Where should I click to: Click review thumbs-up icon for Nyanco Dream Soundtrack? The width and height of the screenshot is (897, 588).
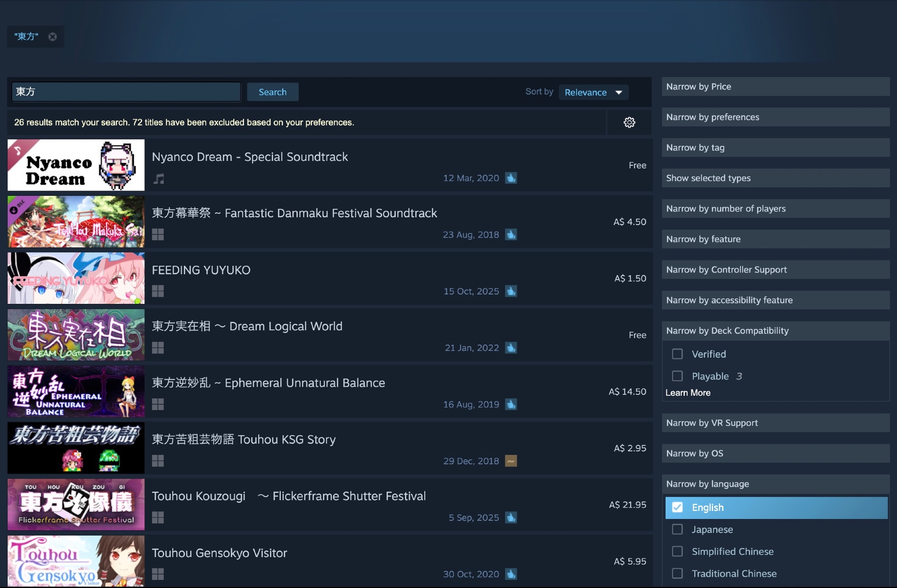511,178
